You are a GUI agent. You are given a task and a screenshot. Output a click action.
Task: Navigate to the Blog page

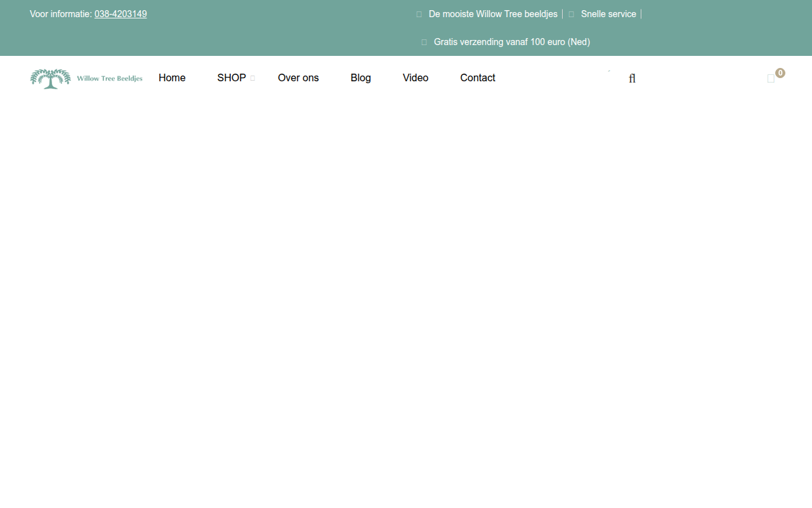361,77
